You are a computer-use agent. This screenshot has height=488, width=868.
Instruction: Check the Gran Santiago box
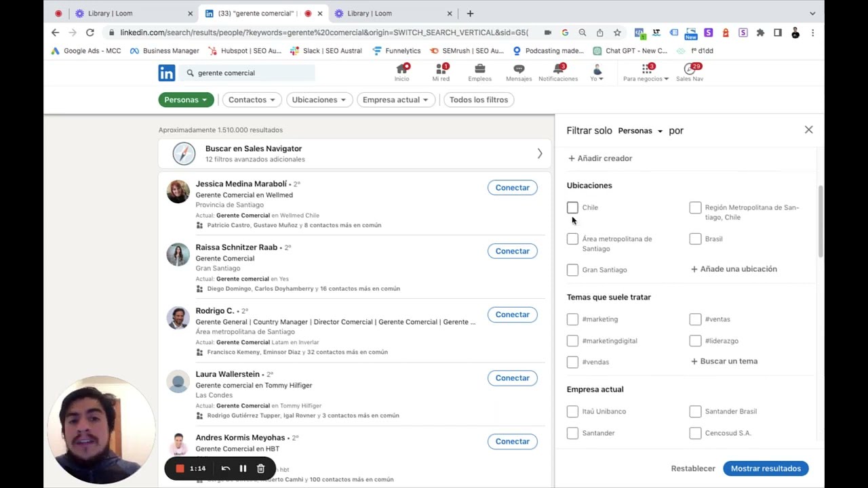click(572, 270)
